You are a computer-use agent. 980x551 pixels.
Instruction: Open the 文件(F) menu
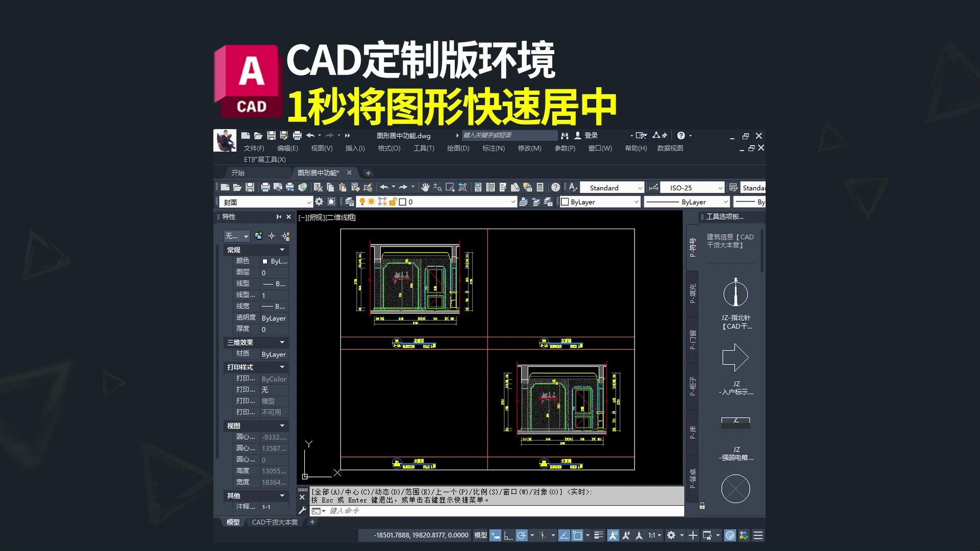click(254, 148)
